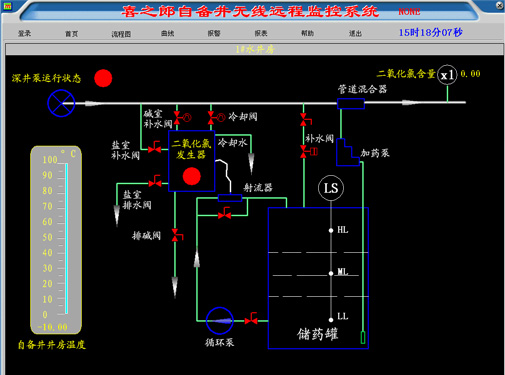Open the 报警 alarm page

[x=214, y=33]
